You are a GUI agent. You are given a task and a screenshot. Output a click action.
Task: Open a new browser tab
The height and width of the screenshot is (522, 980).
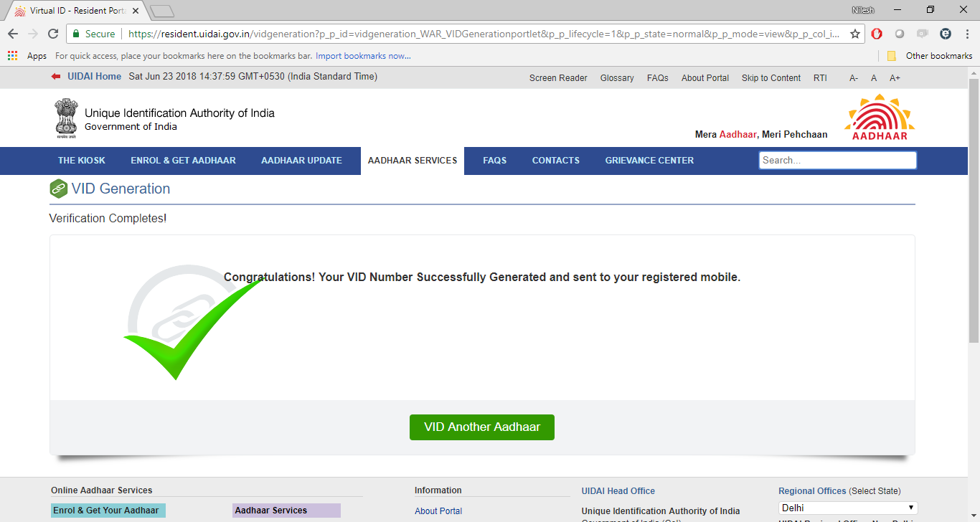point(163,11)
